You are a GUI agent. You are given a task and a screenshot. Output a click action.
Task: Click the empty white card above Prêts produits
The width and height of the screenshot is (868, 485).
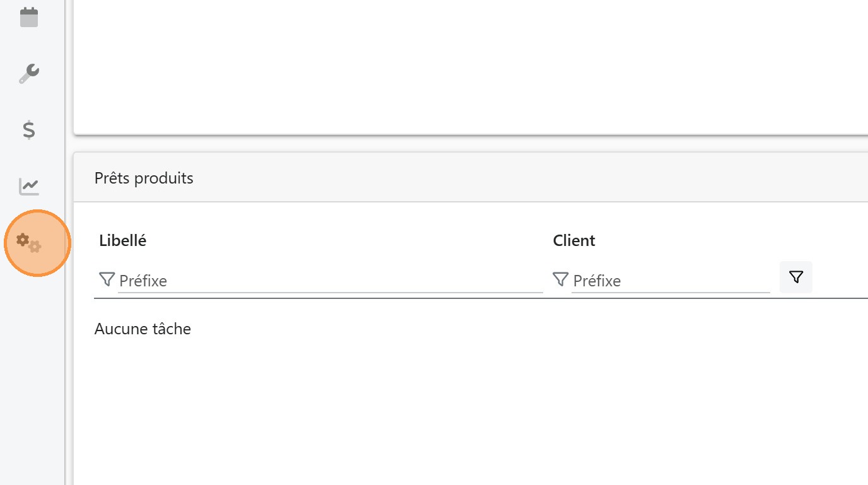tap(470, 66)
